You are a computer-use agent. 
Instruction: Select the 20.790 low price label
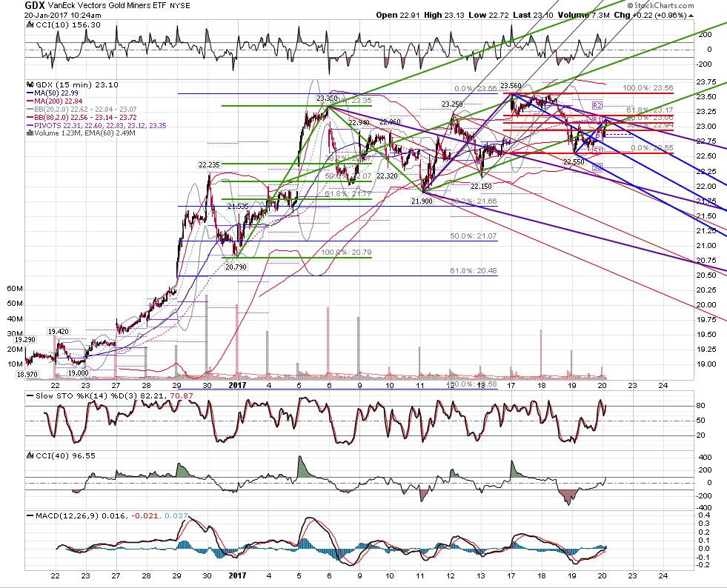point(236,267)
